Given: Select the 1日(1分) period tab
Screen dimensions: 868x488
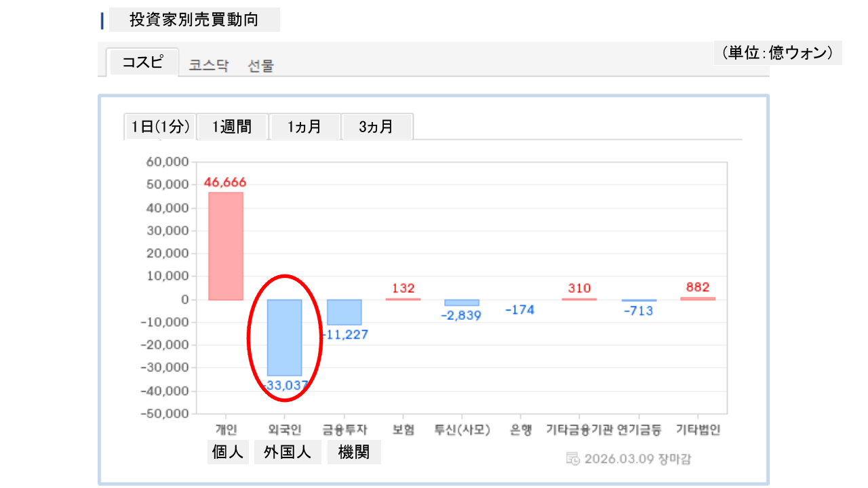Looking at the screenshot, I should click(x=161, y=127).
